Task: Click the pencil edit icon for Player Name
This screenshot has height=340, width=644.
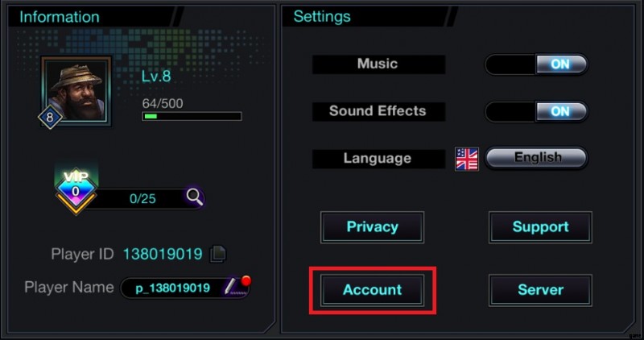Action: tap(232, 286)
